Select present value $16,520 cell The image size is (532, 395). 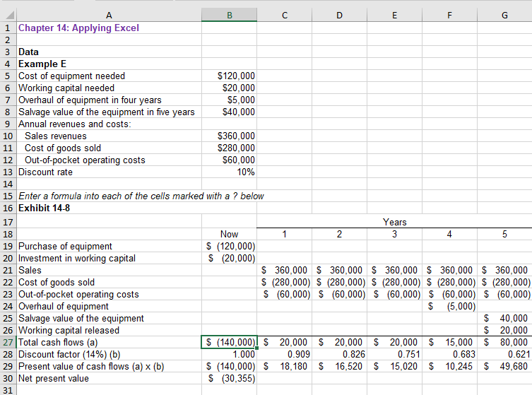pos(339,367)
